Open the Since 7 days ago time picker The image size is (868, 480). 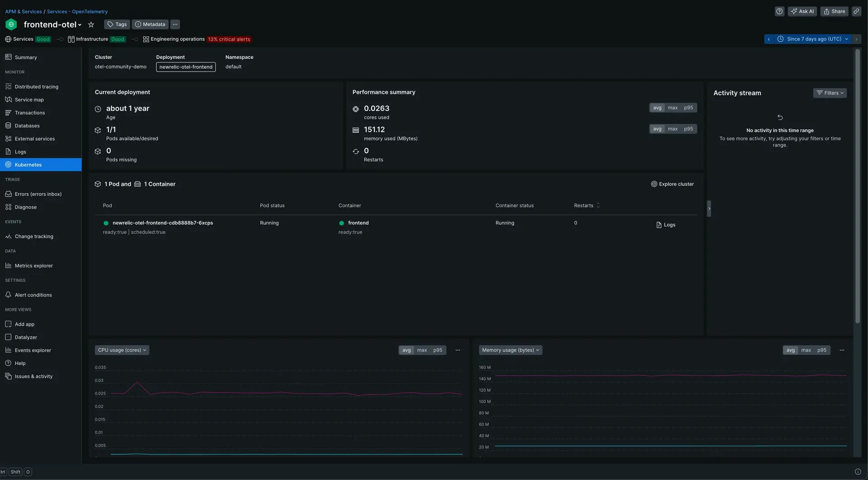[812, 39]
